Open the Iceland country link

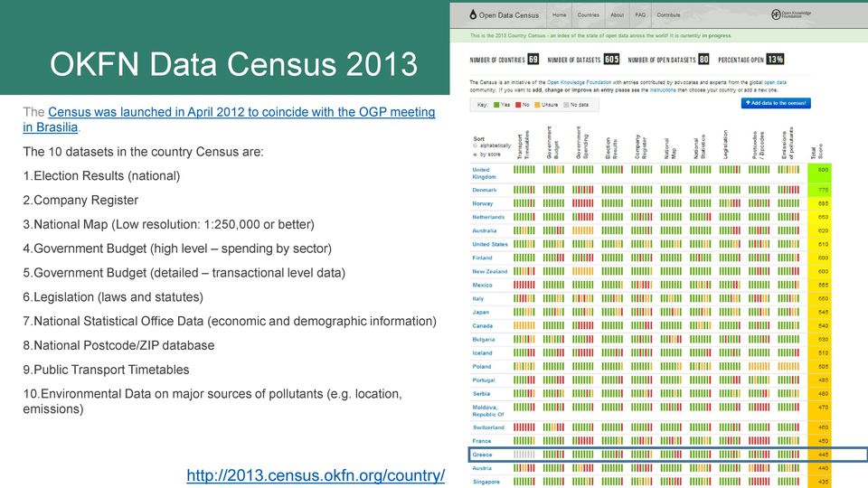coord(482,352)
